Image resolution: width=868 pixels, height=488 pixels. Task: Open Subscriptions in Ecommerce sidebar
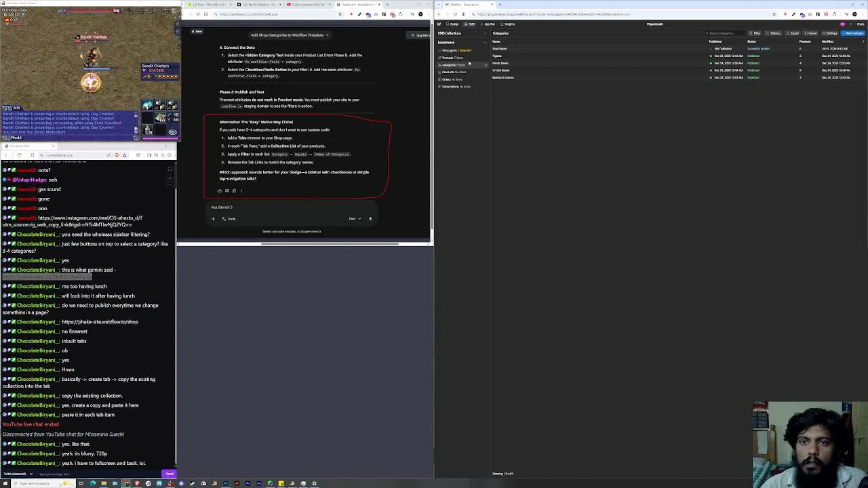(x=455, y=87)
